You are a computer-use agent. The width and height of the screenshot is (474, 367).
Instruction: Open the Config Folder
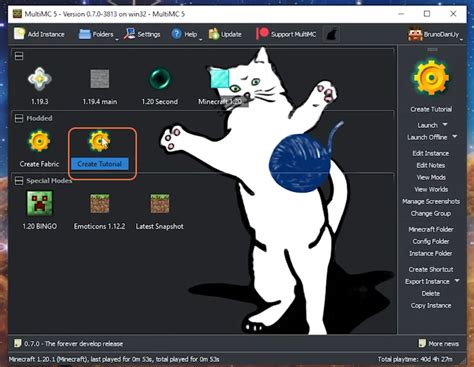(431, 241)
